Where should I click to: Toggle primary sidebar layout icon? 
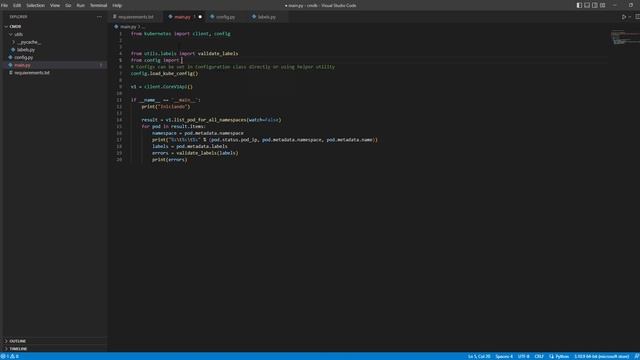click(x=579, y=5)
